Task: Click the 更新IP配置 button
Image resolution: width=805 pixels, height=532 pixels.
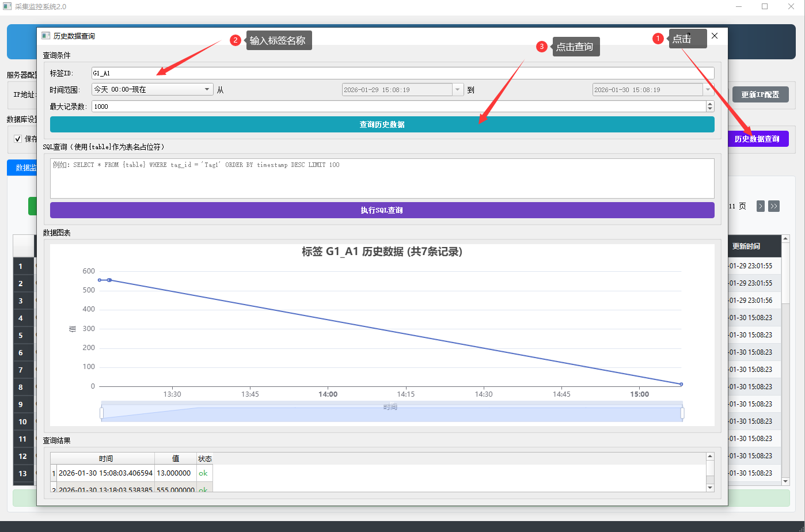Action: [760, 94]
